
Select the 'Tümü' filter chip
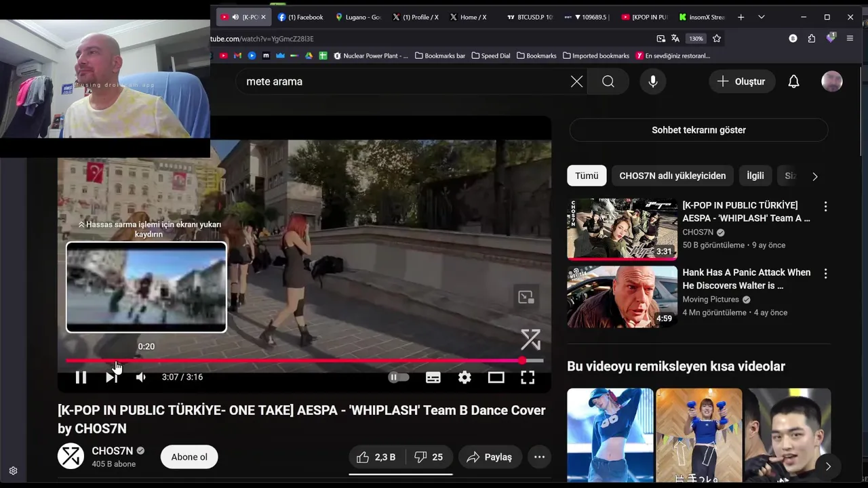(587, 176)
